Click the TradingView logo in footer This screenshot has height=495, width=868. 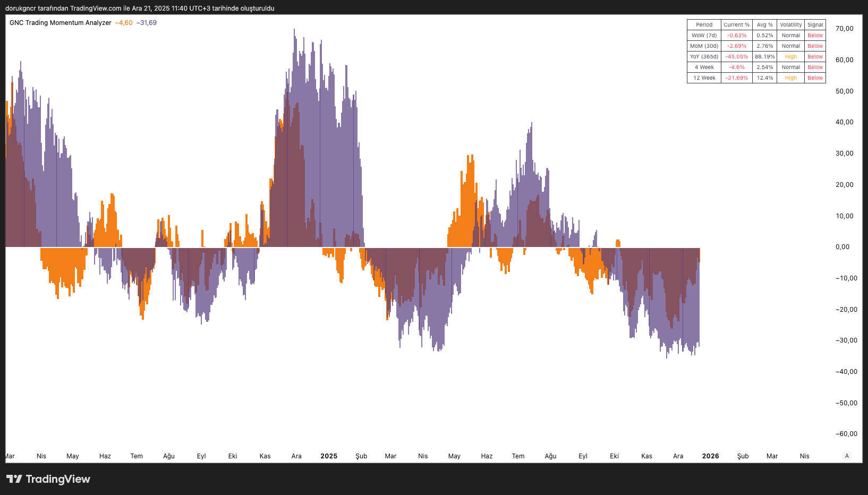48,479
